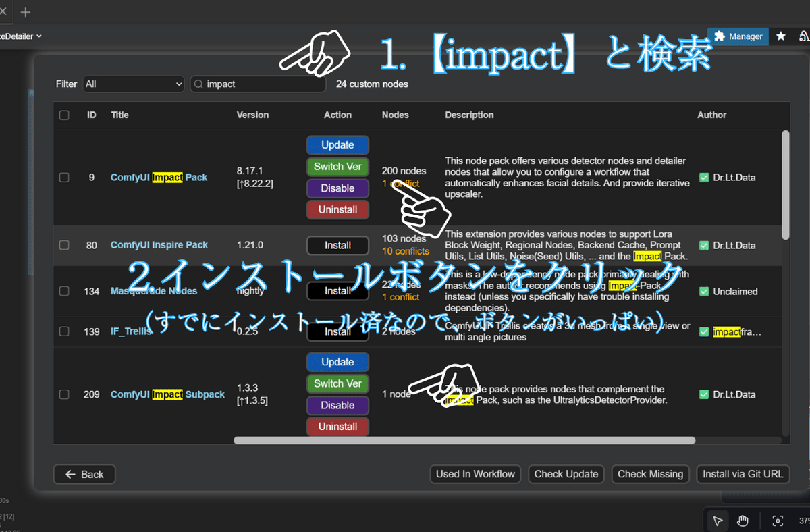Check the checkbox for ComfyUI Impact Pack row

click(x=64, y=177)
